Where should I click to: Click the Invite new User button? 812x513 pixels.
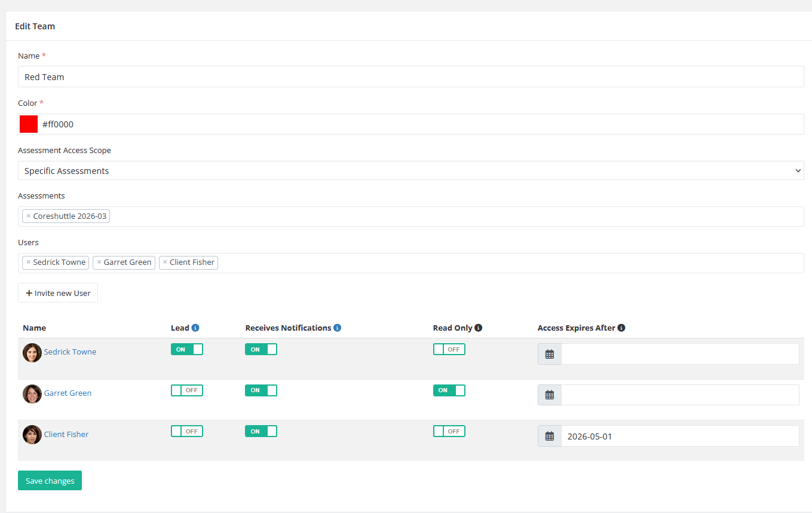pos(57,292)
